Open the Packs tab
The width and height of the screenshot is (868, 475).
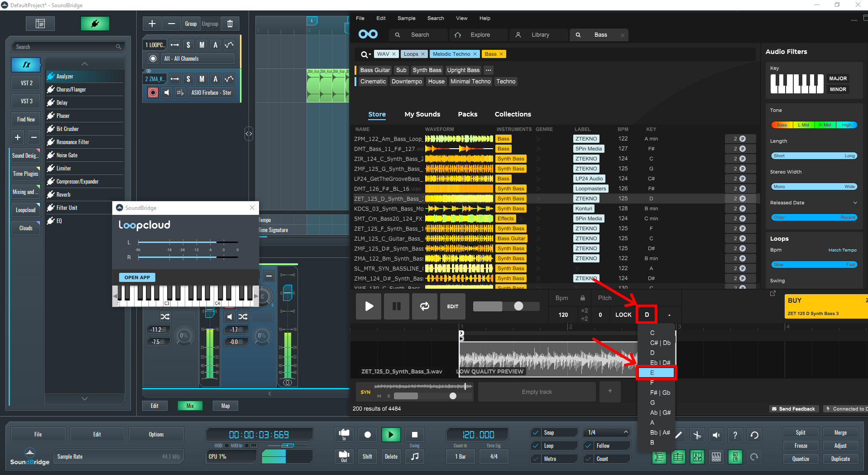tap(467, 114)
